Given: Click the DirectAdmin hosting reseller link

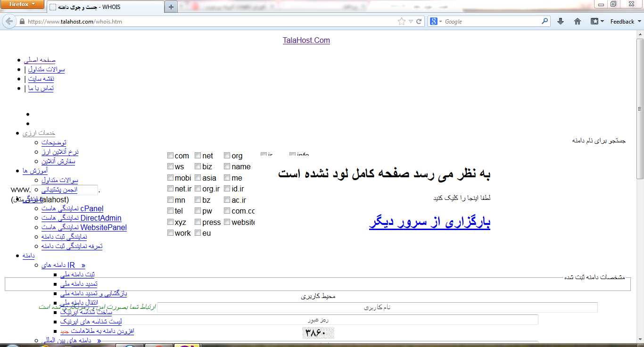Looking at the screenshot, I should click(x=81, y=218).
